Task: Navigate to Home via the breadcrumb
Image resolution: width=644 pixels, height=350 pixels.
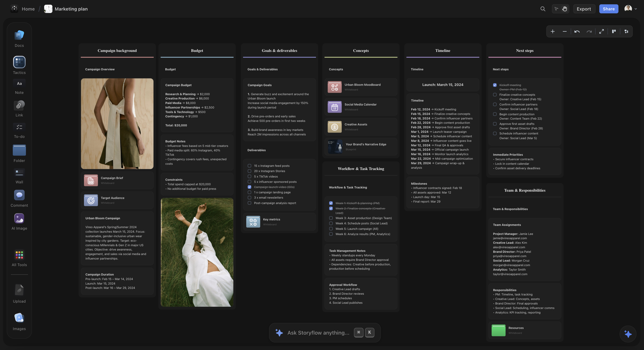Action: 28,9
